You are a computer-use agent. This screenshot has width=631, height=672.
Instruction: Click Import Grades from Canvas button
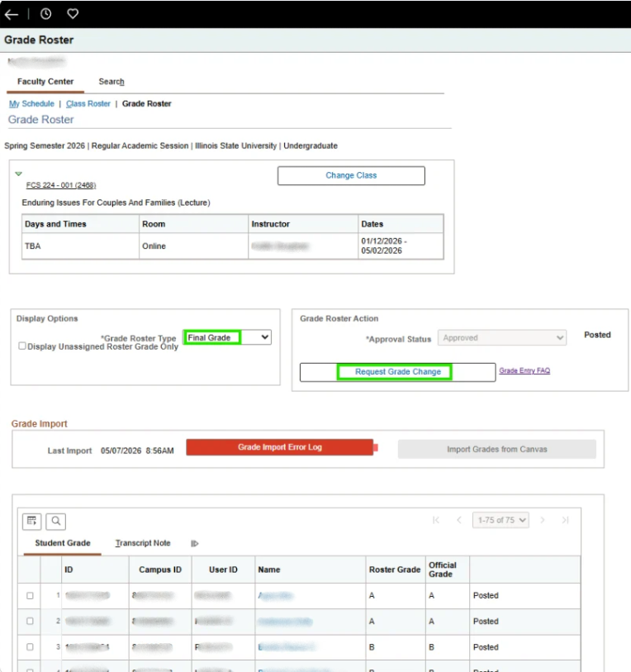point(497,449)
